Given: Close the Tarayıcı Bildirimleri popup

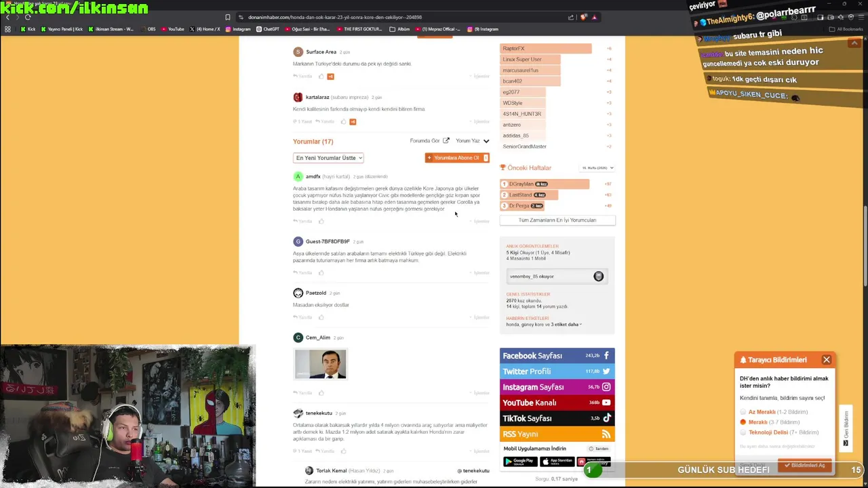Looking at the screenshot, I should click(826, 359).
